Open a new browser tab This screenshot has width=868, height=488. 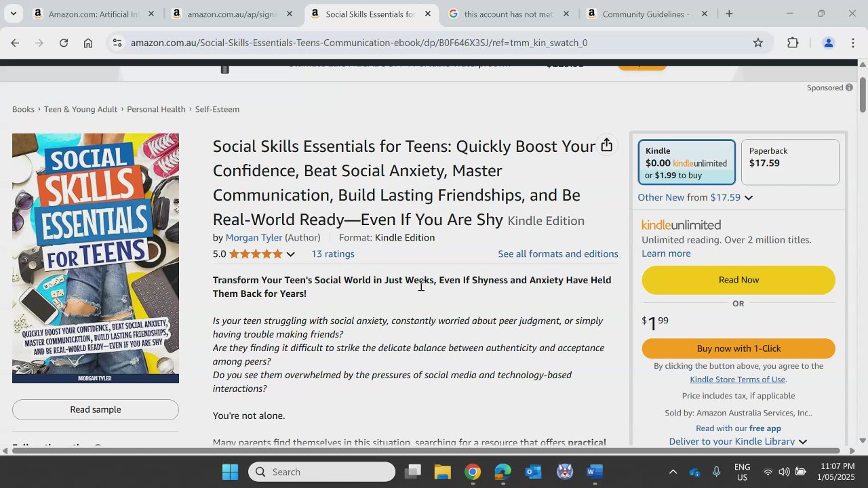click(729, 14)
